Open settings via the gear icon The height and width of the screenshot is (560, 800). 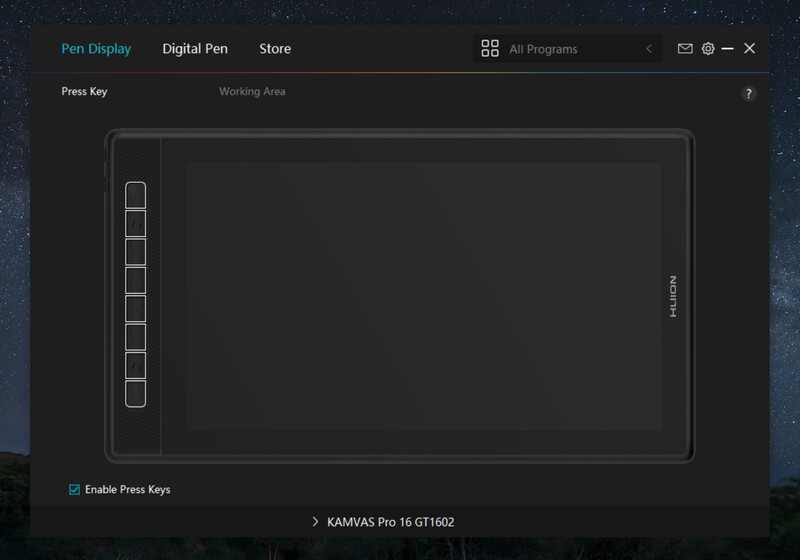tap(708, 48)
